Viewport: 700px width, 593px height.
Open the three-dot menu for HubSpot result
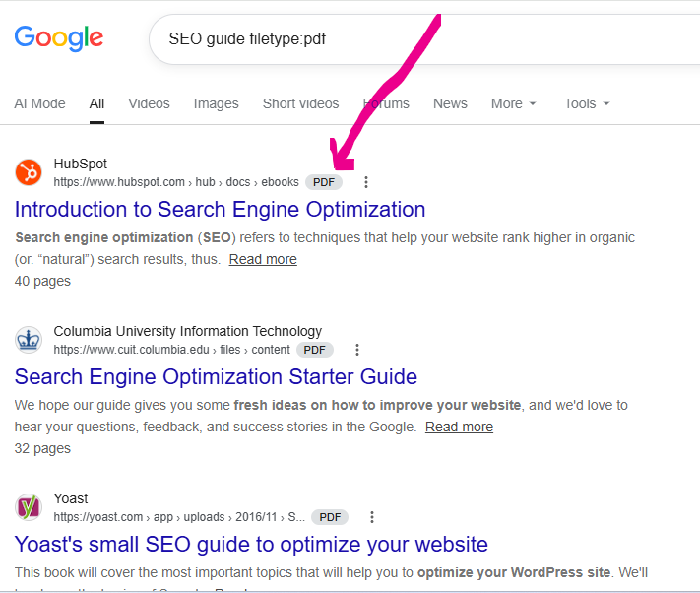coord(366,182)
